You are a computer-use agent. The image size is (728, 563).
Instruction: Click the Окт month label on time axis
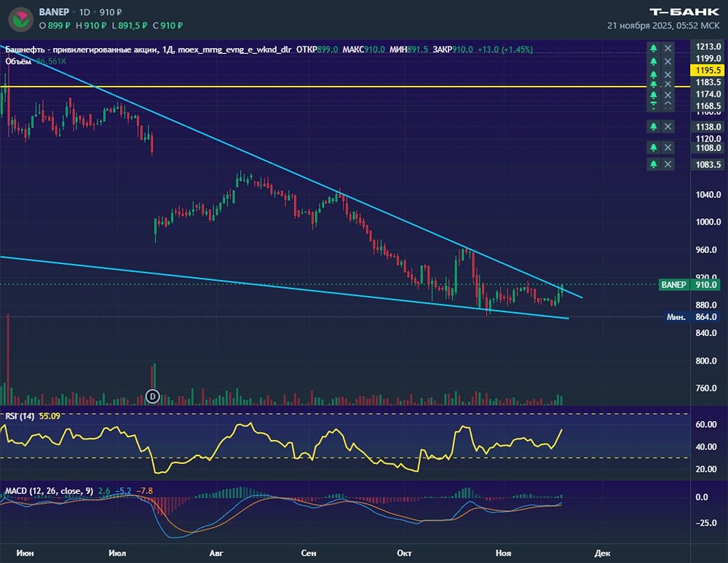404,553
